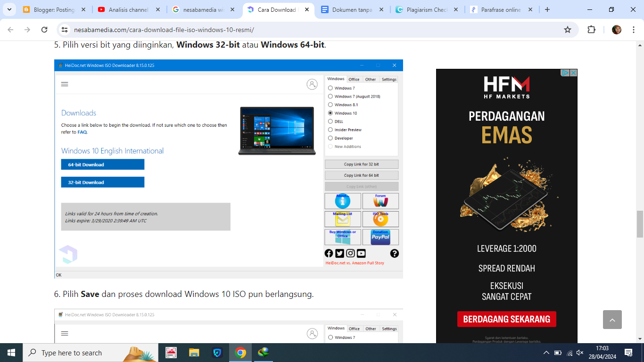Click the YouTube icon in HeiDoc screenshot

point(361,253)
